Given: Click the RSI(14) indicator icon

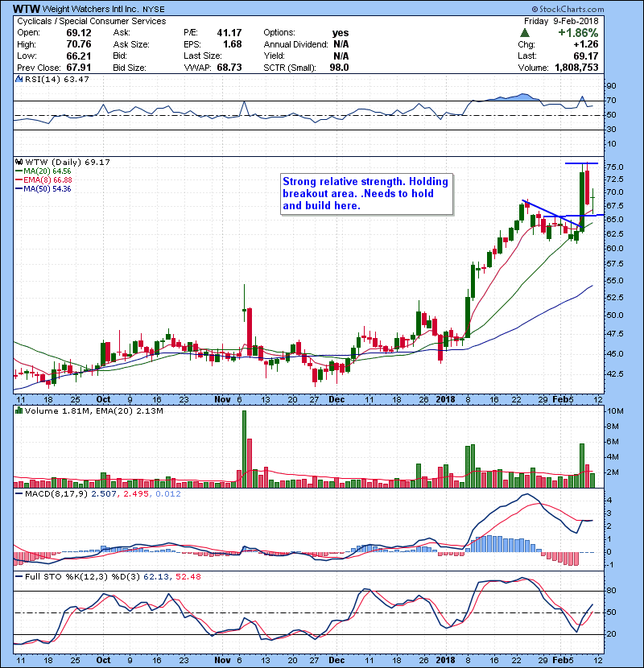Looking at the screenshot, I should [19, 79].
